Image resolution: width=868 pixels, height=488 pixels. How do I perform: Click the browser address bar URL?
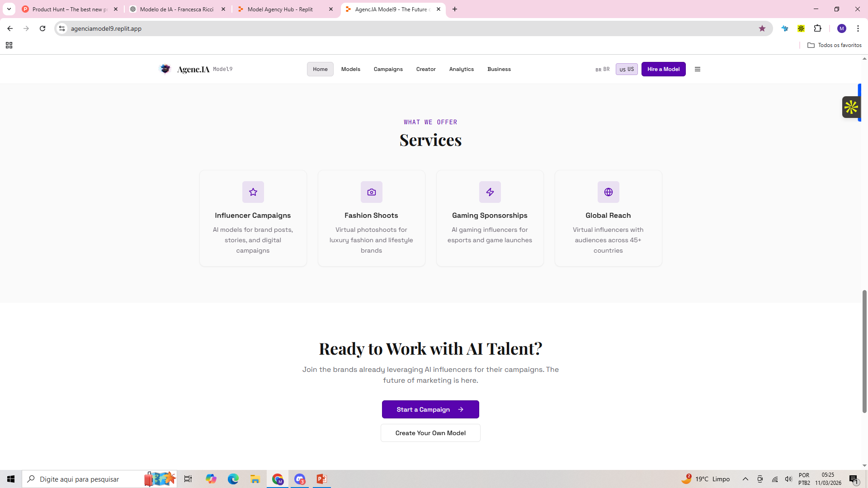(106, 28)
